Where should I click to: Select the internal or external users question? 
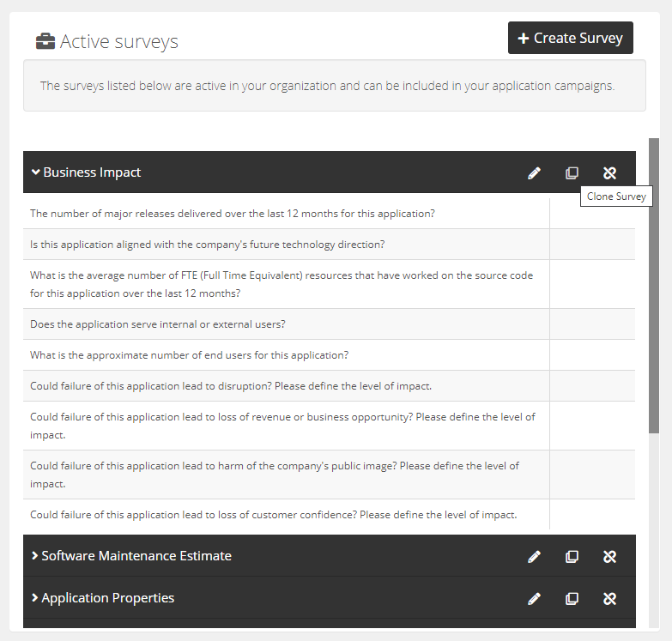158,324
